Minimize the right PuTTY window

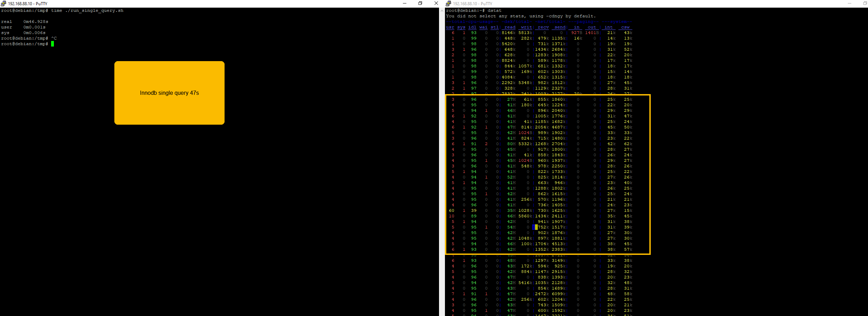coord(849,3)
